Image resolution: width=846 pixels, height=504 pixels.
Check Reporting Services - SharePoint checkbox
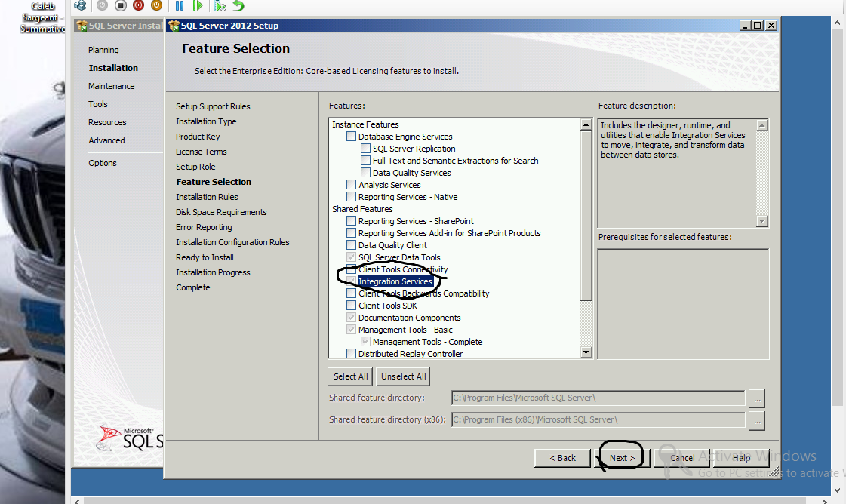[351, 221]
